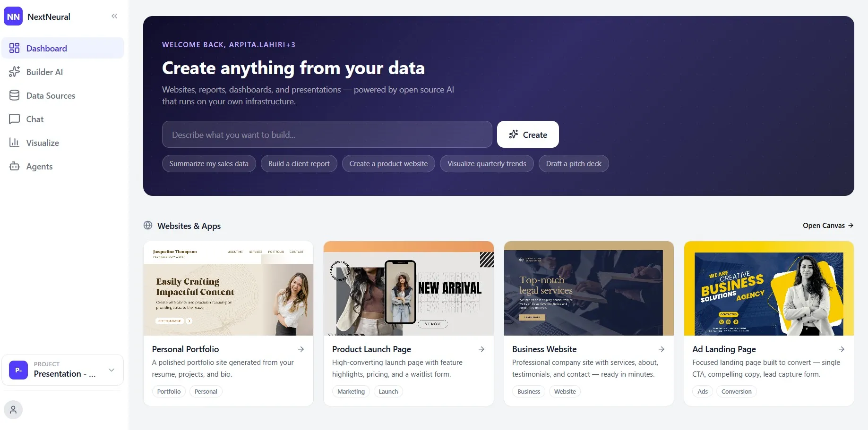This screenshot has width=868, height=430.
Task: Click the NN NextNeural logo icon
Action: click(13, 17)
